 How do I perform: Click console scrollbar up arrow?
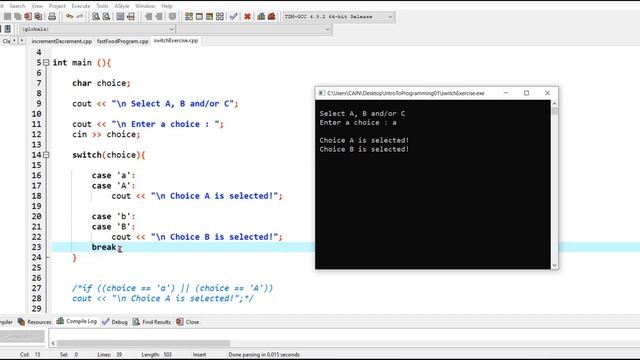click(x=554, y=104)
